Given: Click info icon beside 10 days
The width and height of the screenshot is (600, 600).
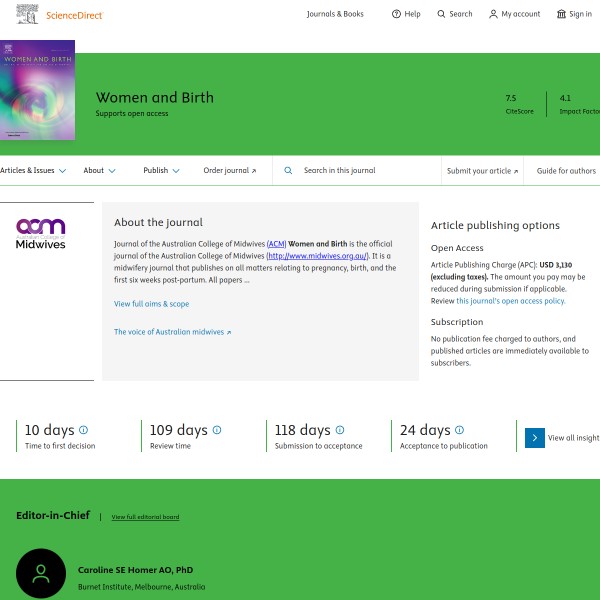Looking at the screenshot, I should (83, 430).
